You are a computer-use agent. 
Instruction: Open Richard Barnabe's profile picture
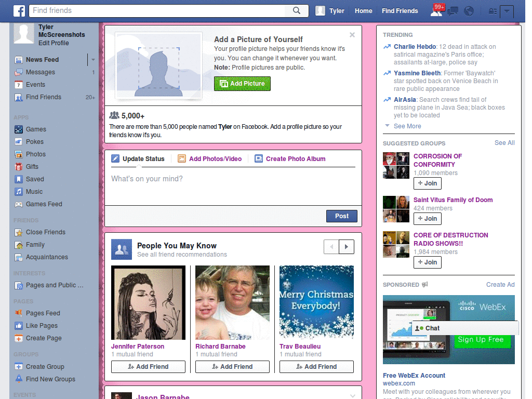coord(232,303)
